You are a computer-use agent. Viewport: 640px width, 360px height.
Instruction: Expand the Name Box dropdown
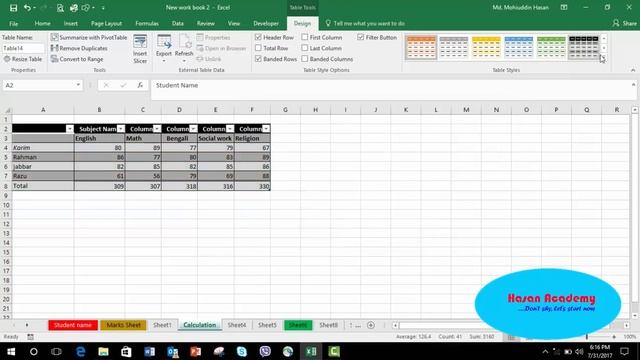(x=78, y=85)
